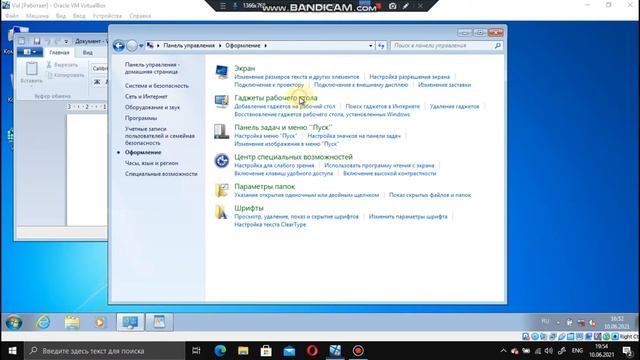The width and height of the screenshot is (640, 360).
Task: Go to Система и безопасность in the sidebar
Action: point(157,86)
